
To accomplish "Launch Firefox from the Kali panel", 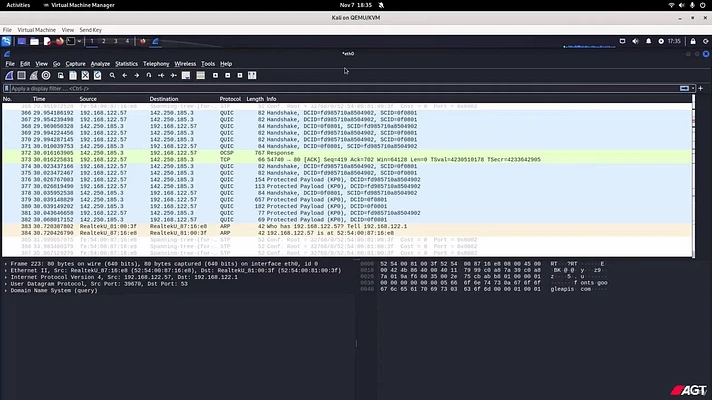I will pos(59,41).
